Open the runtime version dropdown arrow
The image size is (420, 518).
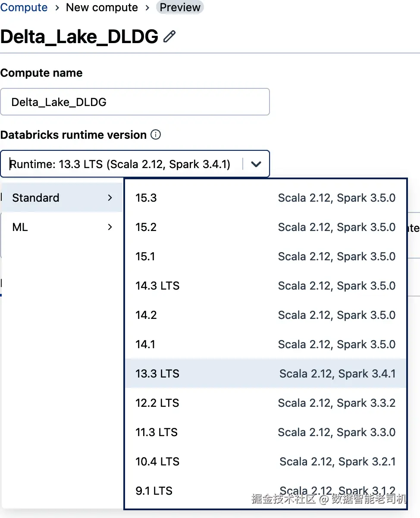[x=256, y=164]
